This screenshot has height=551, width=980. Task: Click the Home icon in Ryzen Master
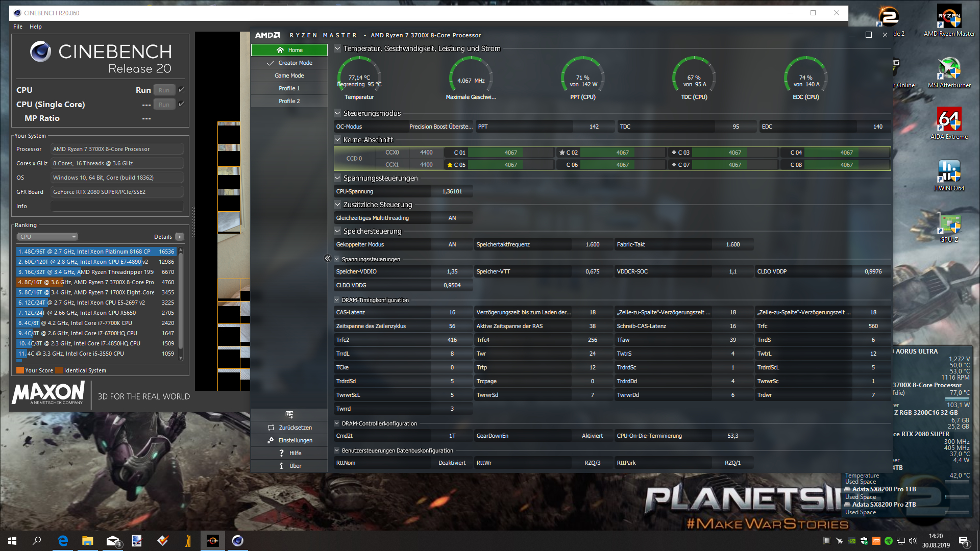point(280,50)
